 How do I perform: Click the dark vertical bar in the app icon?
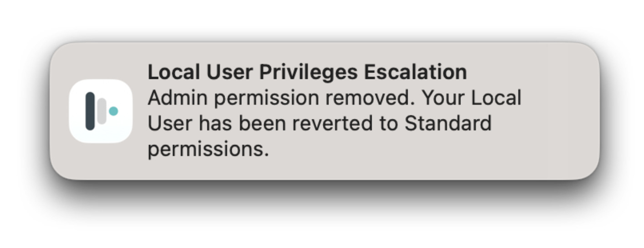coord(90,111)
